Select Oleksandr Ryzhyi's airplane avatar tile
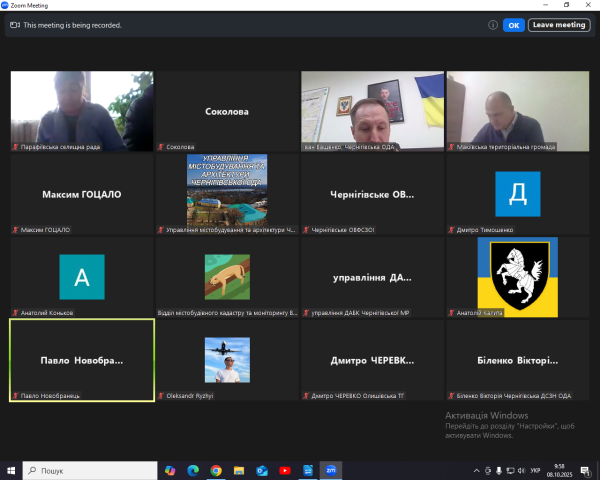Screen dimensions: 600x480 227,360
